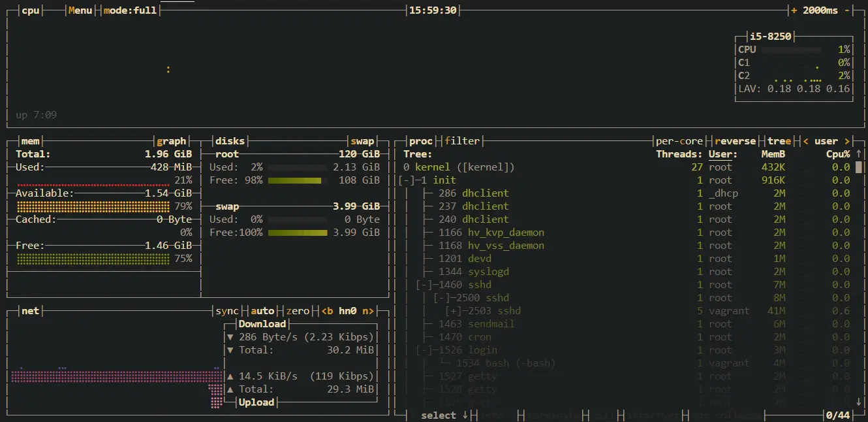
Task: Switch to next network interface with n
Action: 369,311
